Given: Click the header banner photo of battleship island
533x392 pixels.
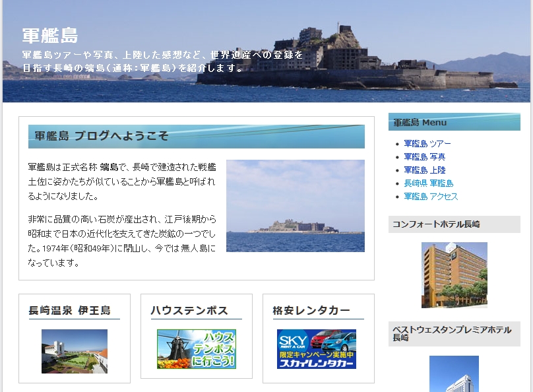Looking at the screenshot, I should coord(266,51).
